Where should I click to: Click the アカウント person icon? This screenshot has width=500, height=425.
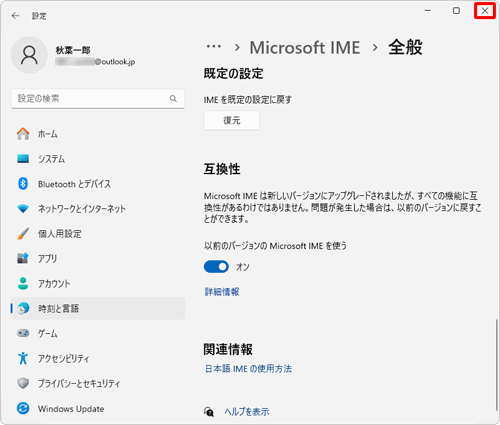pos(23,283)
